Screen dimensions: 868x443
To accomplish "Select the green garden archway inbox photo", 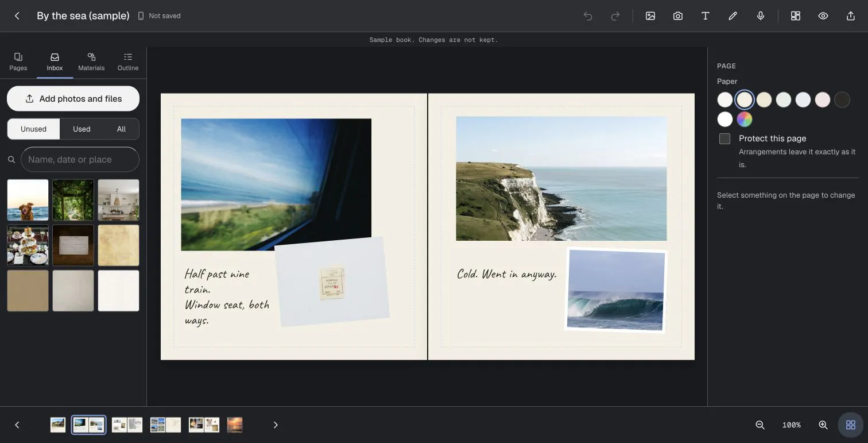I will point(73,200).
